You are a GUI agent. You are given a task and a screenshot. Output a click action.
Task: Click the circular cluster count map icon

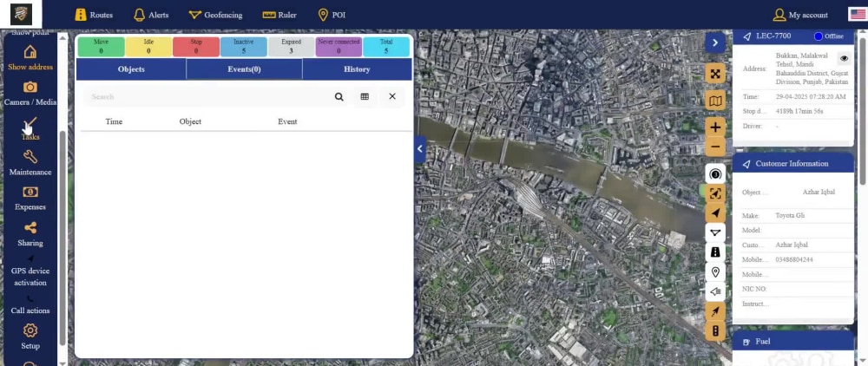715,174
